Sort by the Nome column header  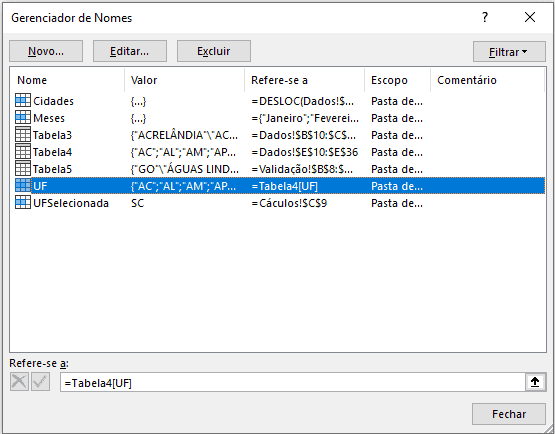67,80
